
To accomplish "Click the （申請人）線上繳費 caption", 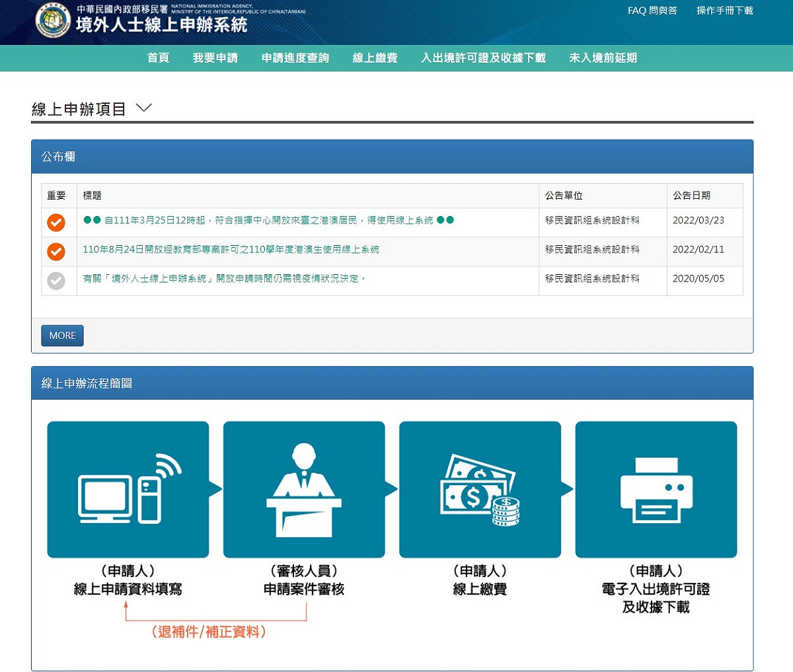I will click(480, 580).
